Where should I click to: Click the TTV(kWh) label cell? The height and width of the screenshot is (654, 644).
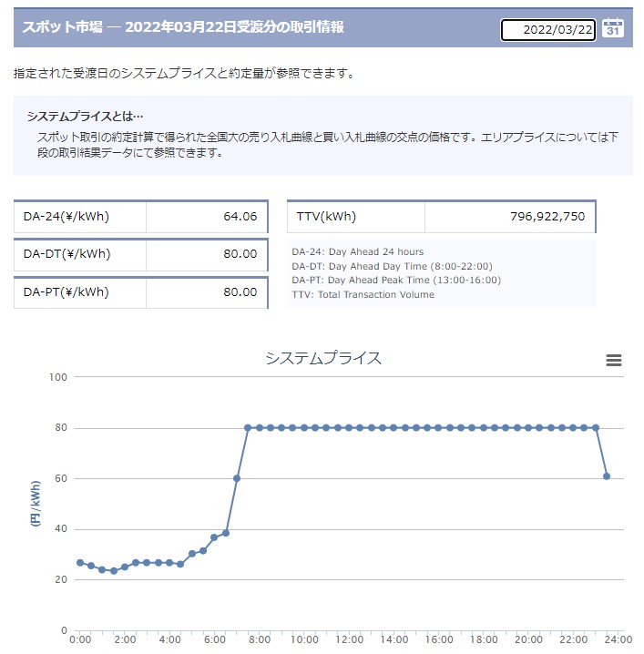pos(355,217)
